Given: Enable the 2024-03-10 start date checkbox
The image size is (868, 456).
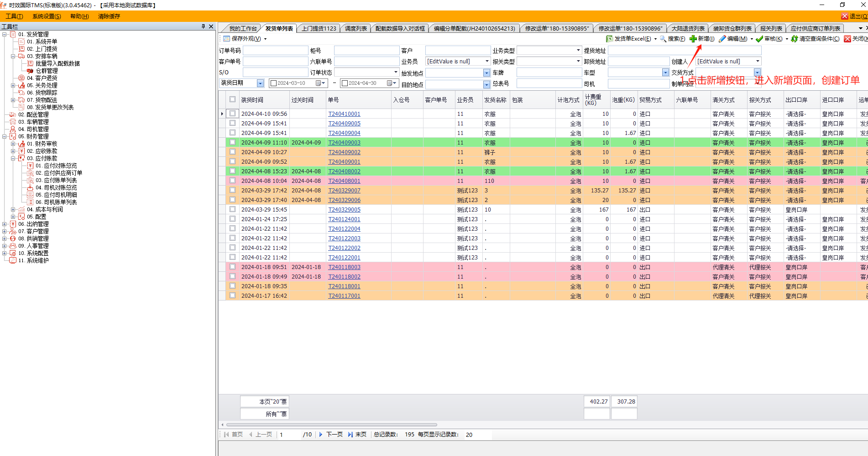Looking at the screenshot, I should (274, 83).
